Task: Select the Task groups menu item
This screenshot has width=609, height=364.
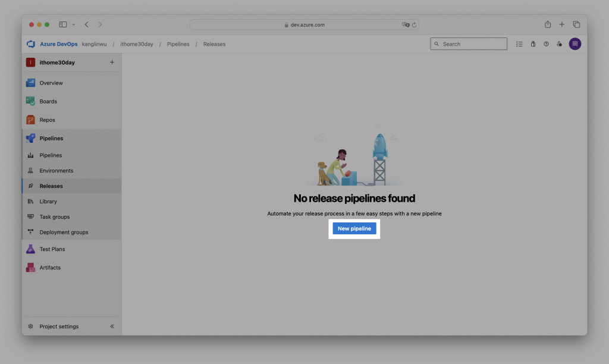Action: pyautogui.click(x=55, y=216)
